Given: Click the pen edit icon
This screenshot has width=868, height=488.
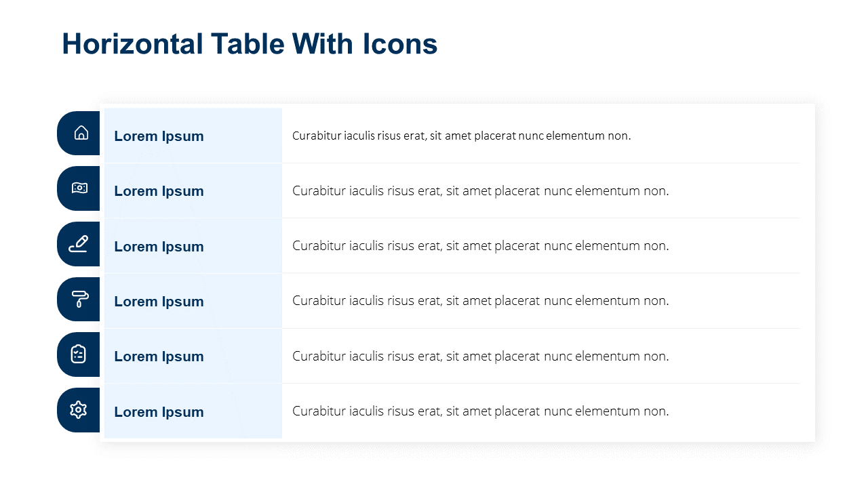Looking at the screenshot, I should 79,243.
